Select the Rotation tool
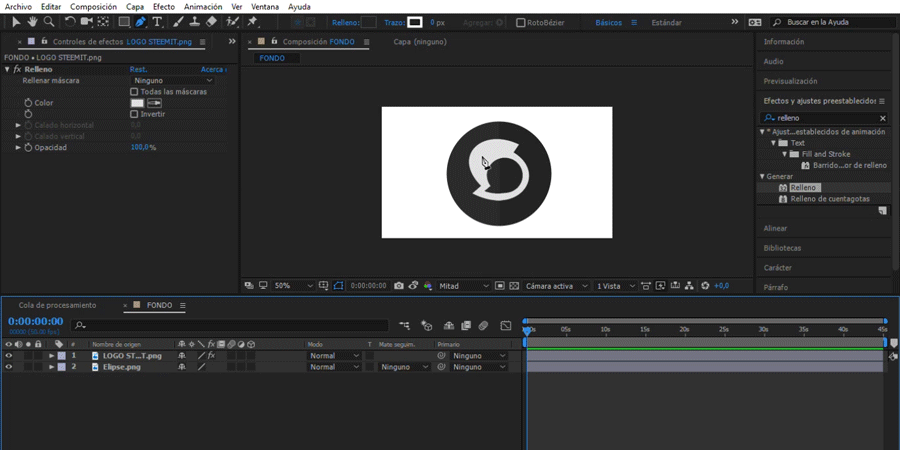The height and width of the screenshot is (450, 900). coord(70,22)
